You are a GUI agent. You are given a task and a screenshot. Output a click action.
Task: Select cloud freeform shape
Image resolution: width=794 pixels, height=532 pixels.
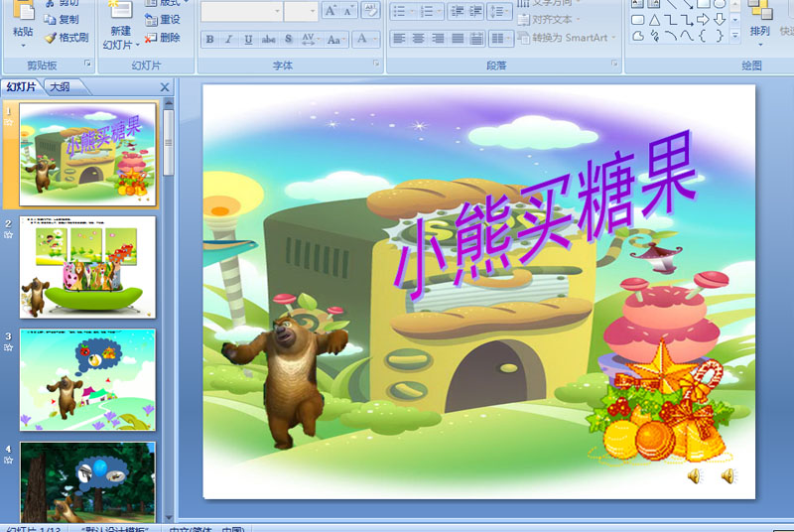[638, 36]
